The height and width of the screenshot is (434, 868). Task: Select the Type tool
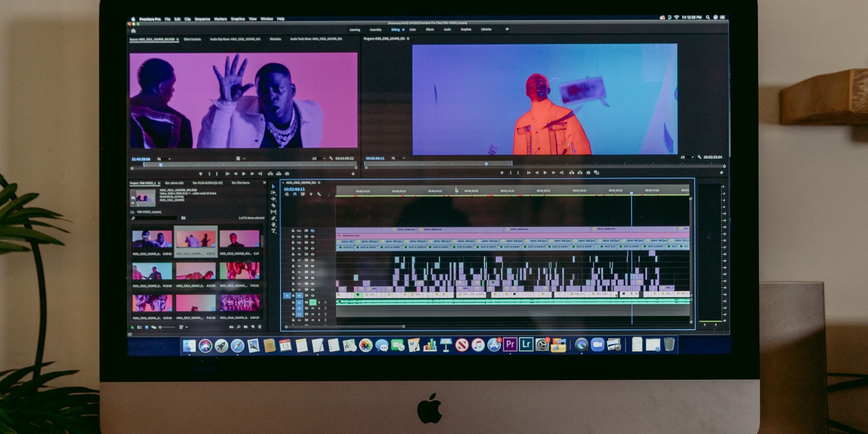click(x=273, y=231)
